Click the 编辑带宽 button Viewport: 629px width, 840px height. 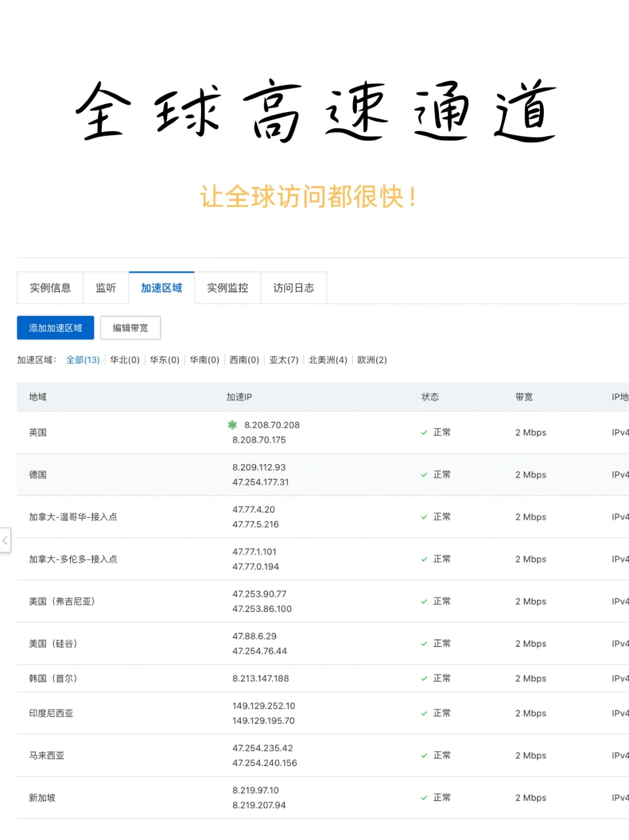(x=130, y=328)
